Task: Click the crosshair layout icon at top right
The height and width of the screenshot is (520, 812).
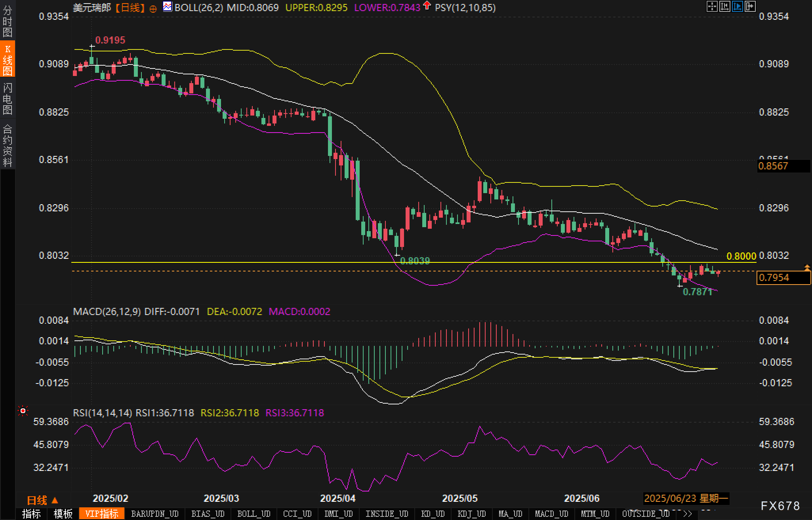Action: (712, 6)
